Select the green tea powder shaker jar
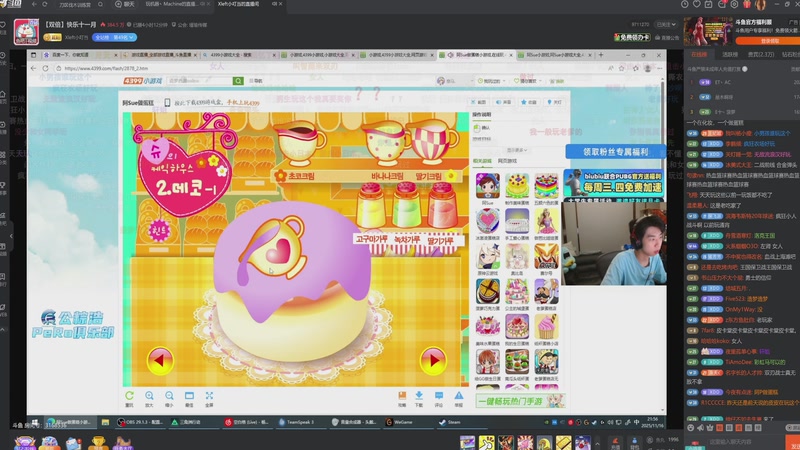The width and height of the screenshot is (800, 450). pos(407,205)
